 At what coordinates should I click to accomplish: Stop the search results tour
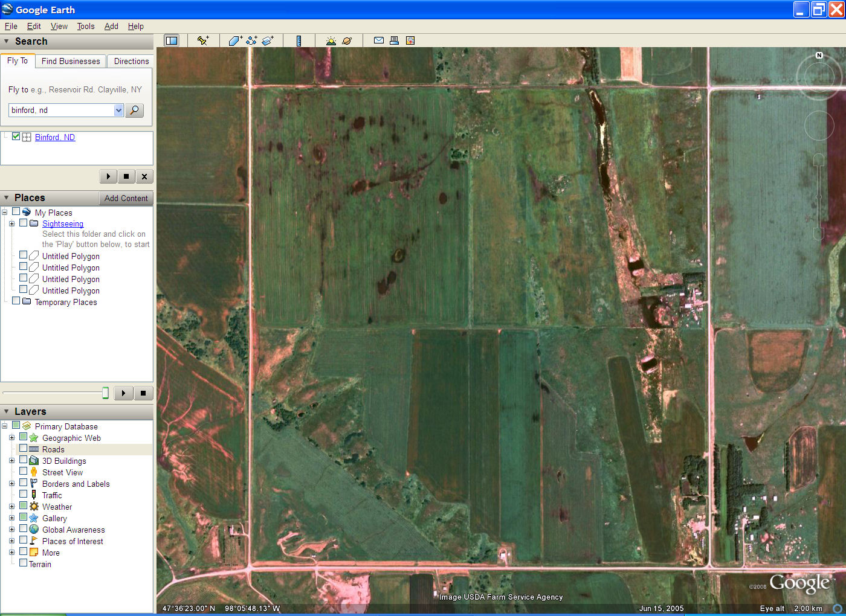click(126, 176)
